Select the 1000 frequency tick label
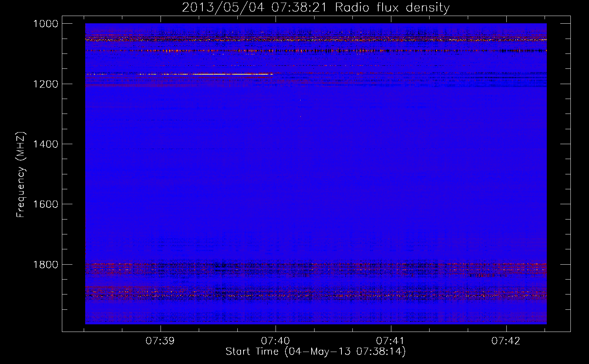 click(46, 24)
